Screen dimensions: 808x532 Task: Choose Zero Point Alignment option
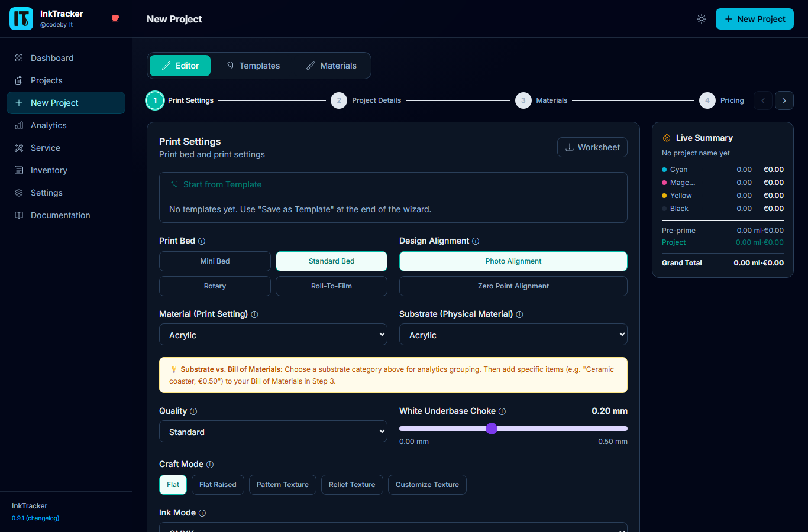tap(513, 286)
